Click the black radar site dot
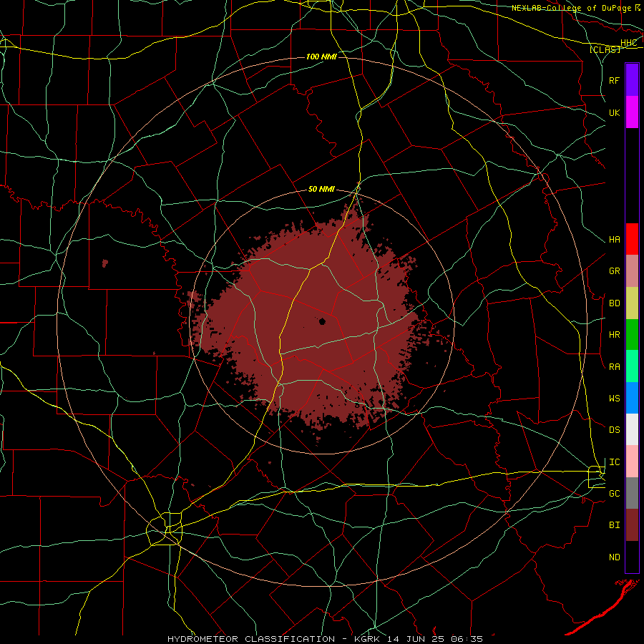This screenshot has width=644, height=644. pos(323,321)
